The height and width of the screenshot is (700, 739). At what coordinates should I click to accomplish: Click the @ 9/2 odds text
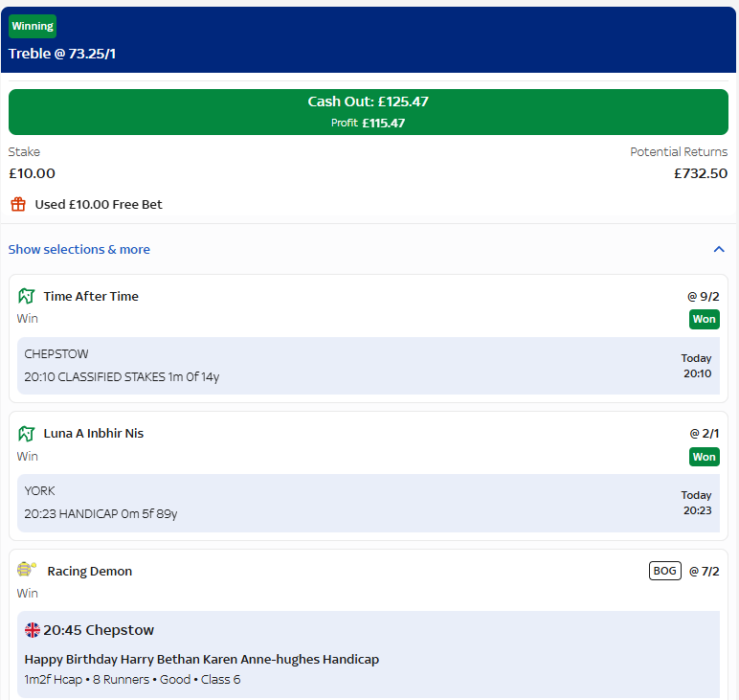click(x=704, y=297)
